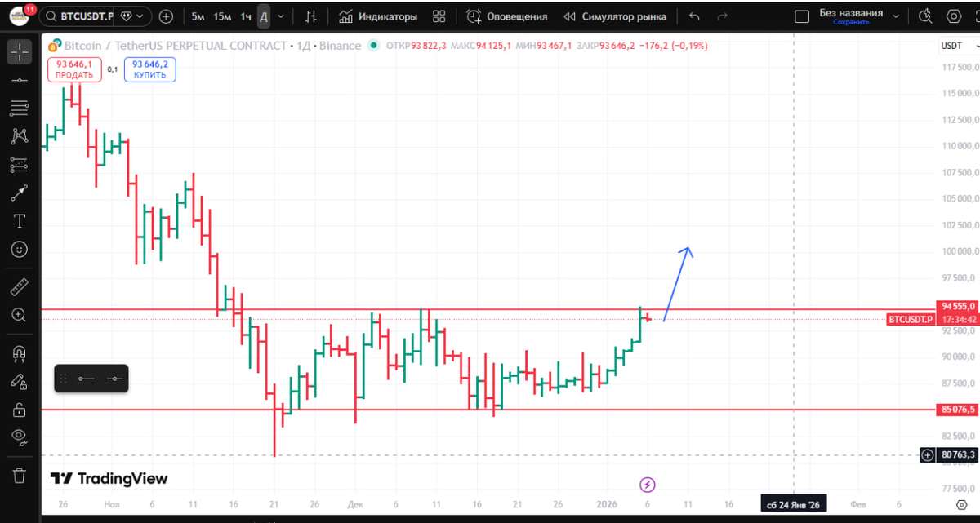Activate the zoom in tool
Image resolution: width=980 pixels, height=523 pixels.
click(19, 315)
